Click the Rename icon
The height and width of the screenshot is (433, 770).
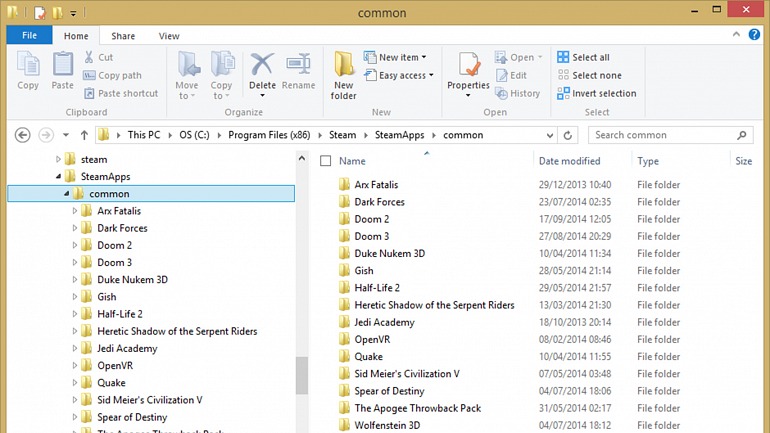[298, 64]
